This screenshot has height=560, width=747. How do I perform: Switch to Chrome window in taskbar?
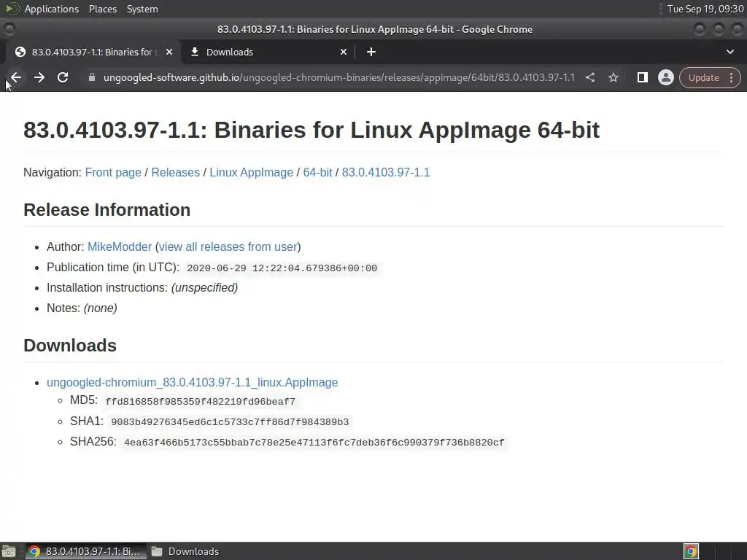click(x=85, y=551)
